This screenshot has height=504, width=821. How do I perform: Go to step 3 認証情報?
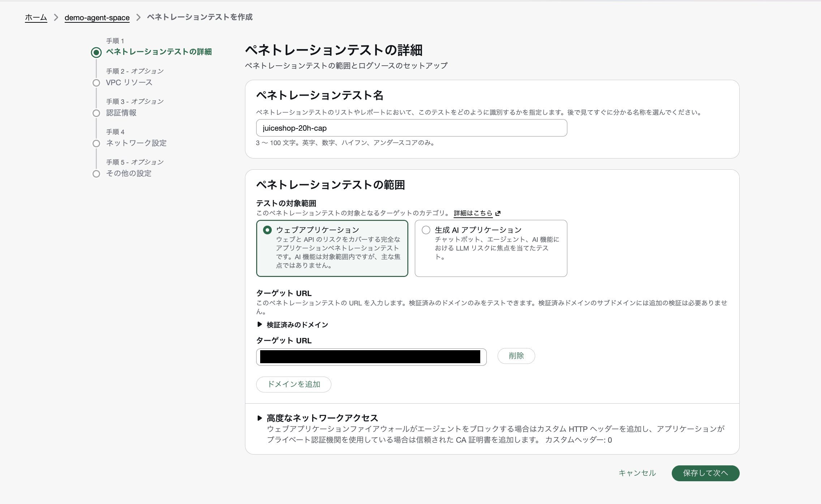[121, 113]
